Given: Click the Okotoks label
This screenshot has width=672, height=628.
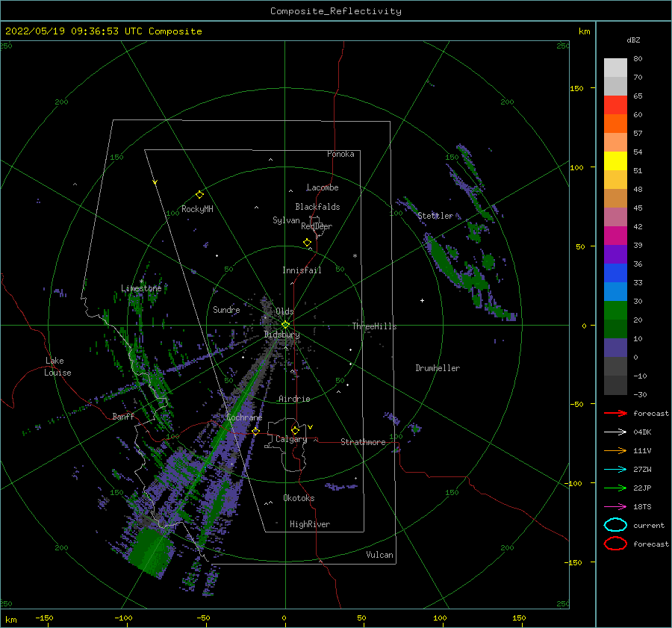Looking at the screenshot, I should pos(299,498).
